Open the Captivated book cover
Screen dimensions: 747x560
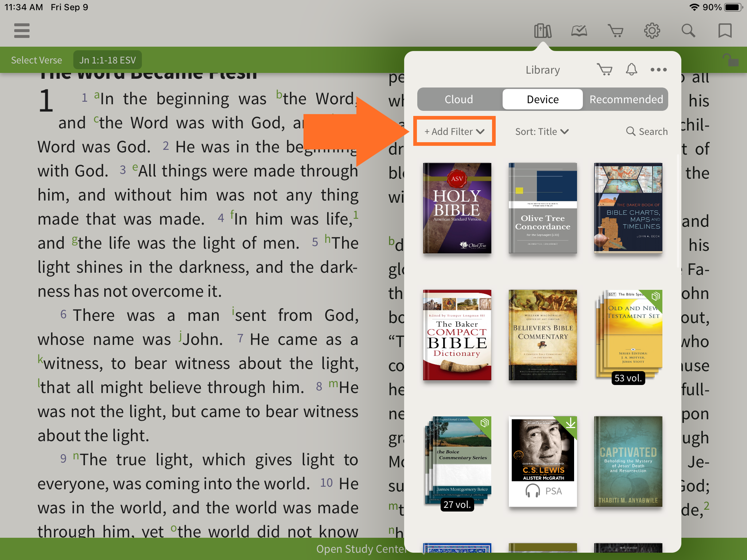(x=628, y=462)
